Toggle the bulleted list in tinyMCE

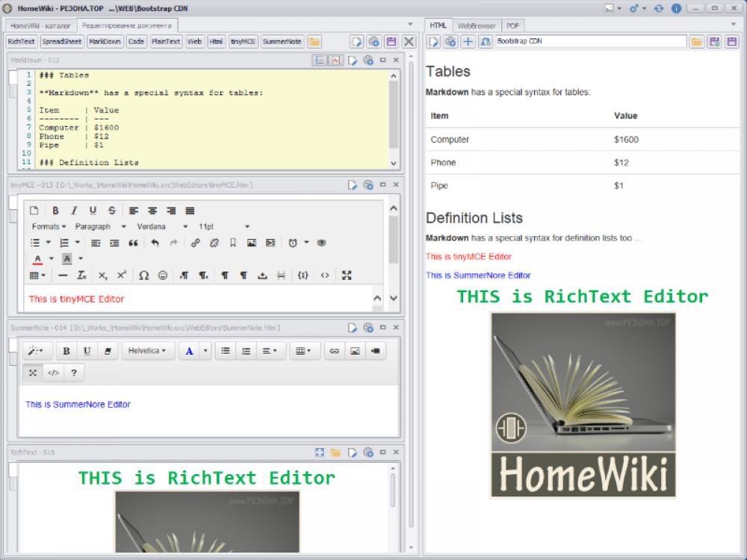pos(34,241)
